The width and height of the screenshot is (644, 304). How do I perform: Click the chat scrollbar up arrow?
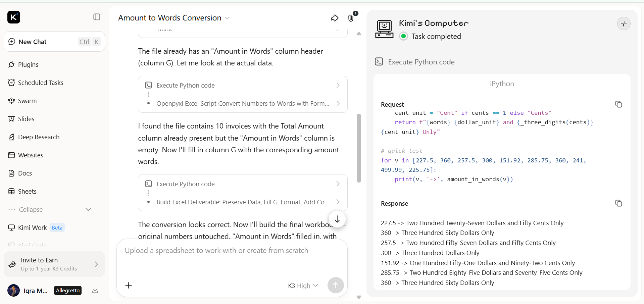(x=359, y=34)
